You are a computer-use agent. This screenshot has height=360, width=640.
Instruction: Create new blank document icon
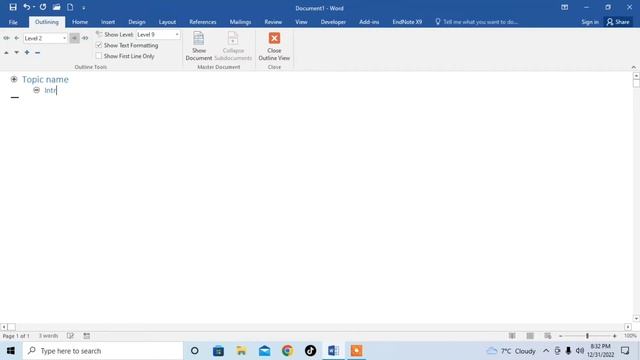pyautogui.click(x=70, y=7)
